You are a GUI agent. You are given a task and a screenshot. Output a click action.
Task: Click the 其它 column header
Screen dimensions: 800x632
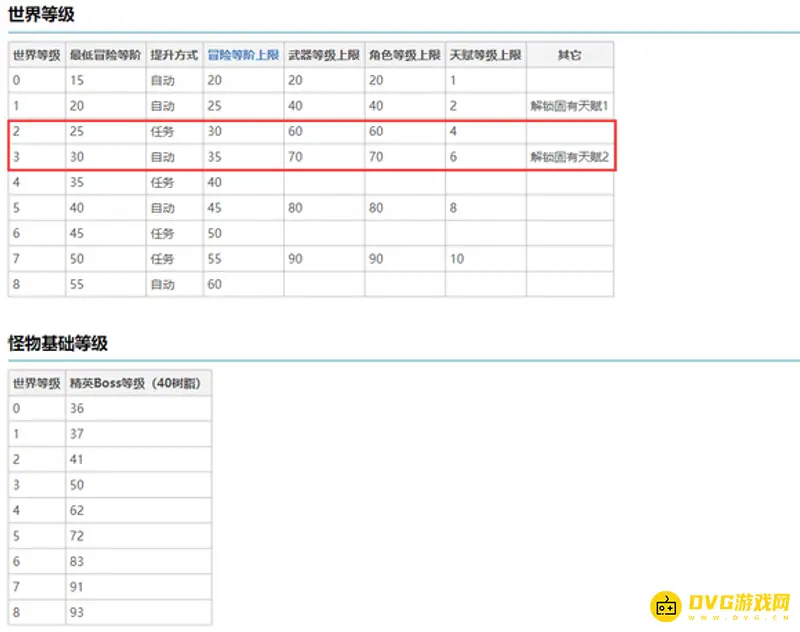point(569,55)
